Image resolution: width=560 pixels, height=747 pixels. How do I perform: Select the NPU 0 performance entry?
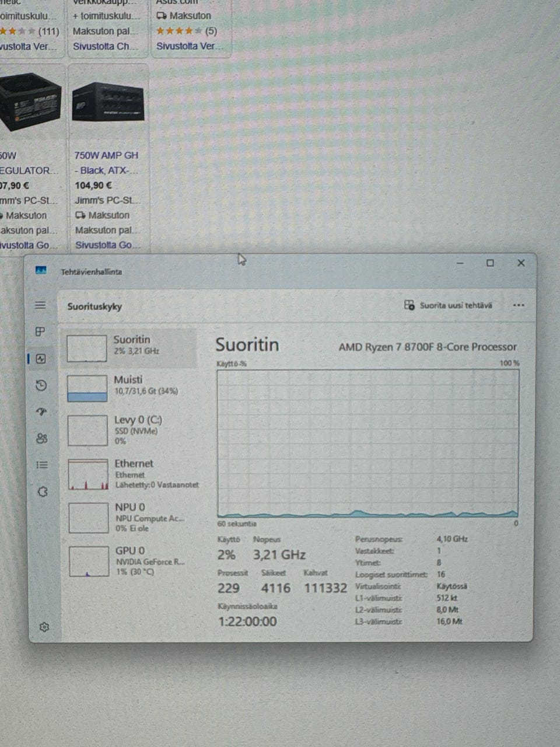[x=132, y=518]
